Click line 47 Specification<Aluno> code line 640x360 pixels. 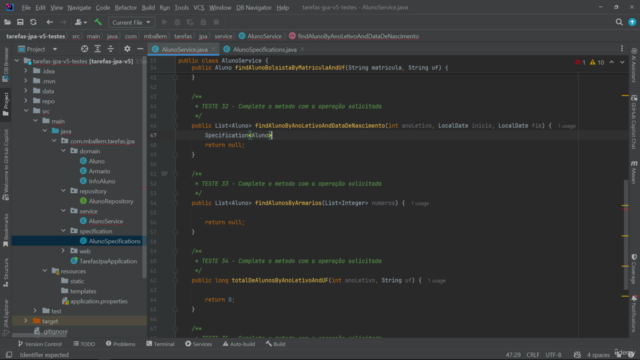(x=238, y=136)
